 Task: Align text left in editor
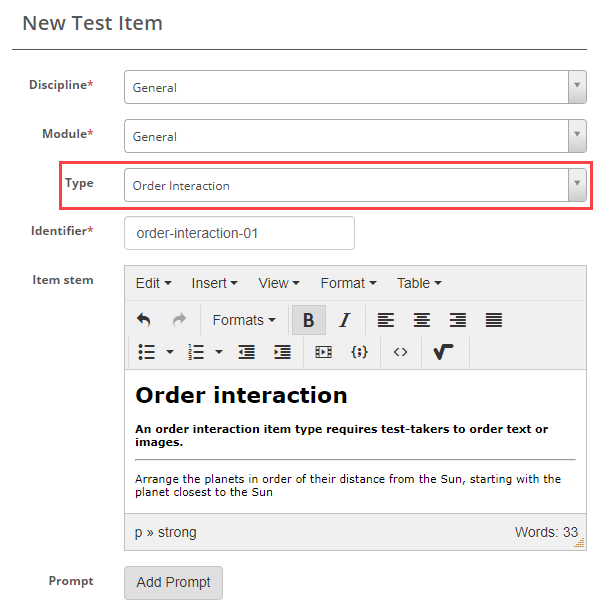386,320
